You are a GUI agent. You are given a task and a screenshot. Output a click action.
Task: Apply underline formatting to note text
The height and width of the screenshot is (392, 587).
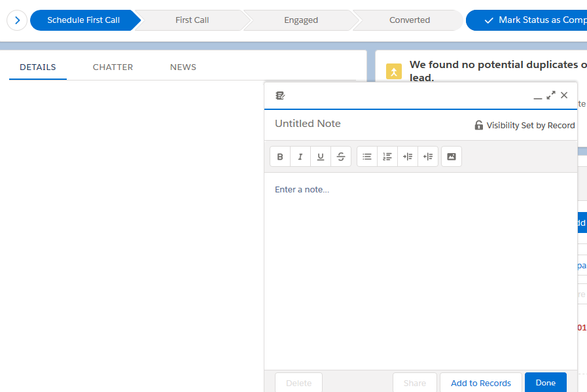[321, 157]
